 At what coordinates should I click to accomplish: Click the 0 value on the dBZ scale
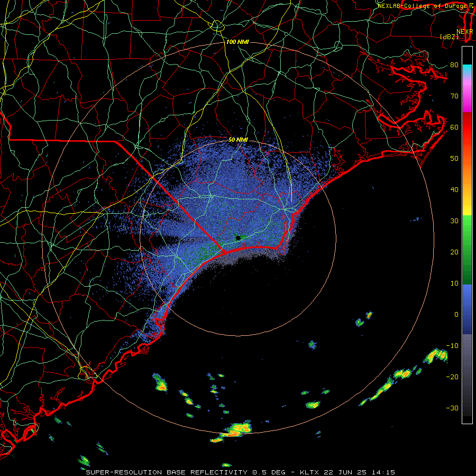click(x=456, y=315)
